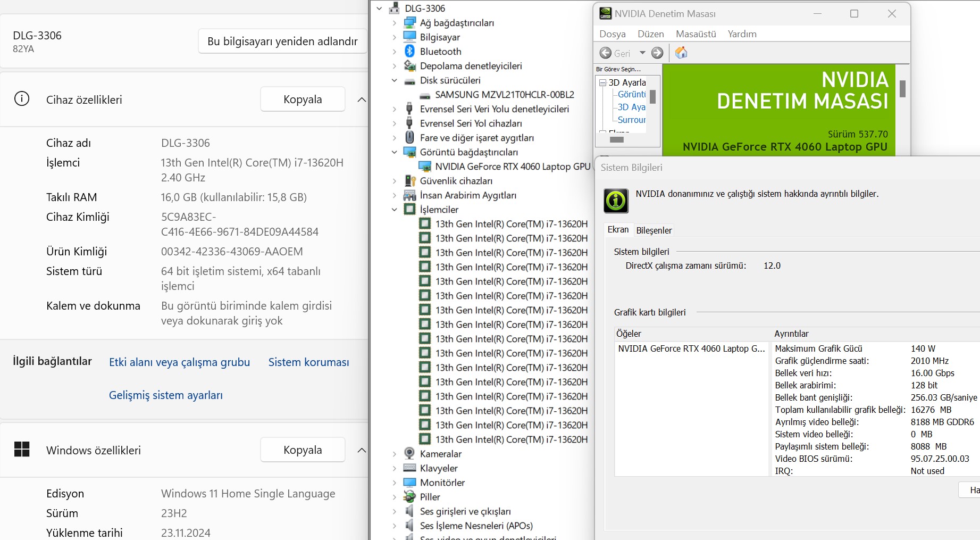Click Bu bilgisayarı yeniden adlandır button

[282, 41]
